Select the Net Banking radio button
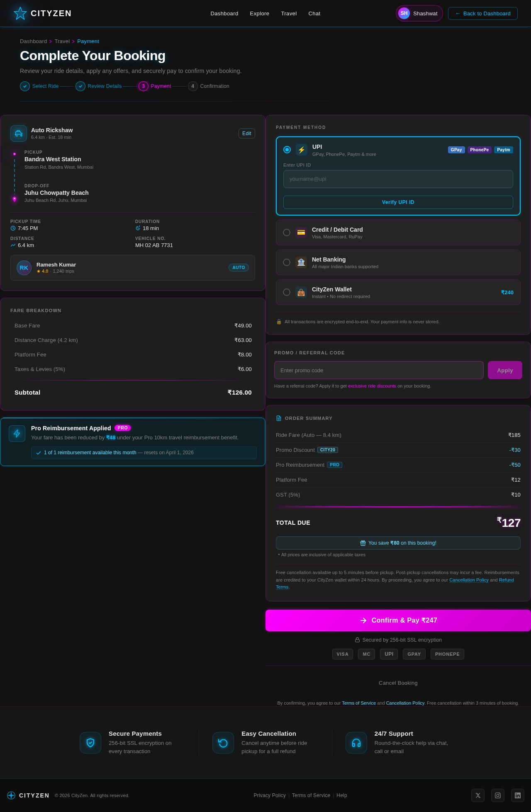 [x=287, y=262]
